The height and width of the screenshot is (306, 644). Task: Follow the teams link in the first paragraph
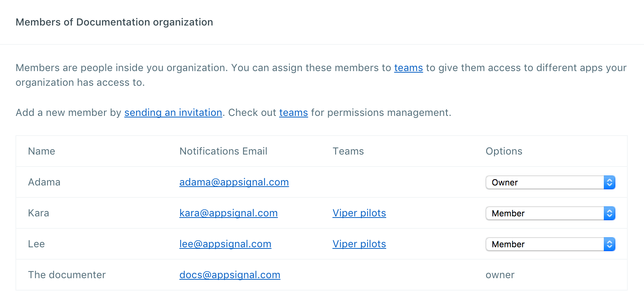[408, 68]
